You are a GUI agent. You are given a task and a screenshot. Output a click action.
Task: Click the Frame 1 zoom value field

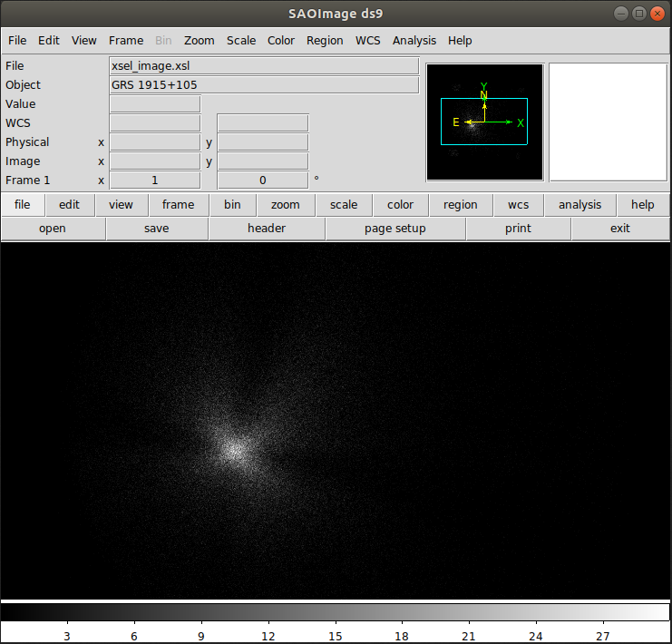coord(155,181)
